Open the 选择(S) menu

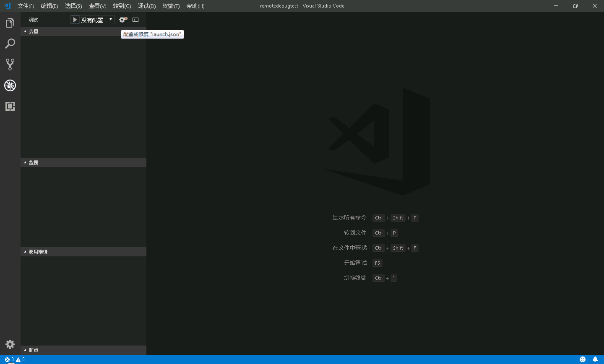73,6
